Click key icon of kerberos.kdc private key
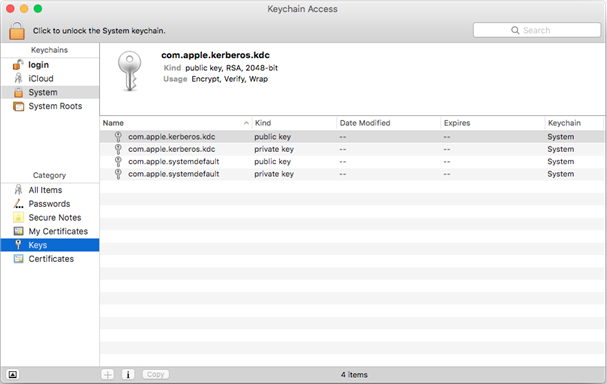607x384 pixels. click(x=118, y=149)
